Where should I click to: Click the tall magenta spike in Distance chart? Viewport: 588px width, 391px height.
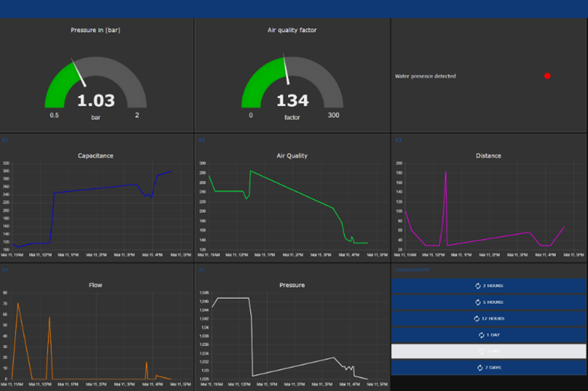click(x=446, y=174)
